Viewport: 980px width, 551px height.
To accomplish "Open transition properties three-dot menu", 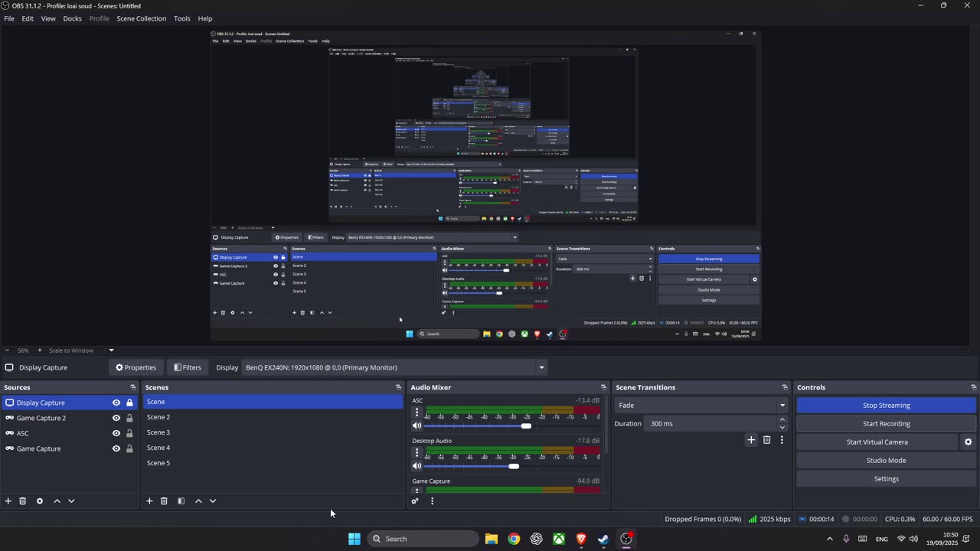I will tap(782, 440).
